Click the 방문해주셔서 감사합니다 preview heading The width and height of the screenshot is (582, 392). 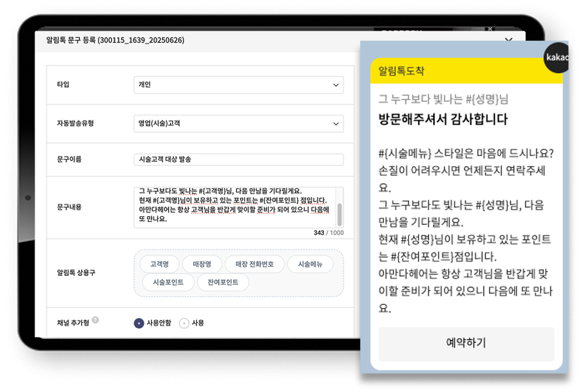coord(443,119)
